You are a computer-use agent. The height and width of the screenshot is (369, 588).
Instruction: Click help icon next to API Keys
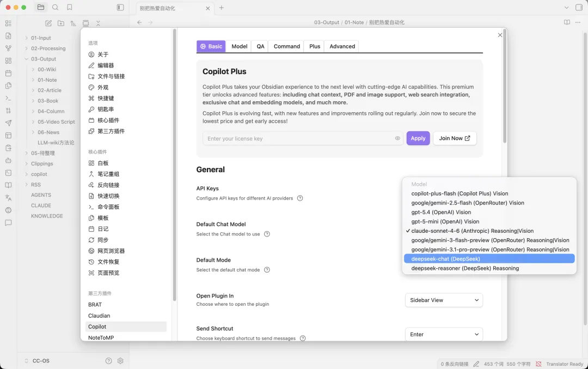[x=300, y=198]
